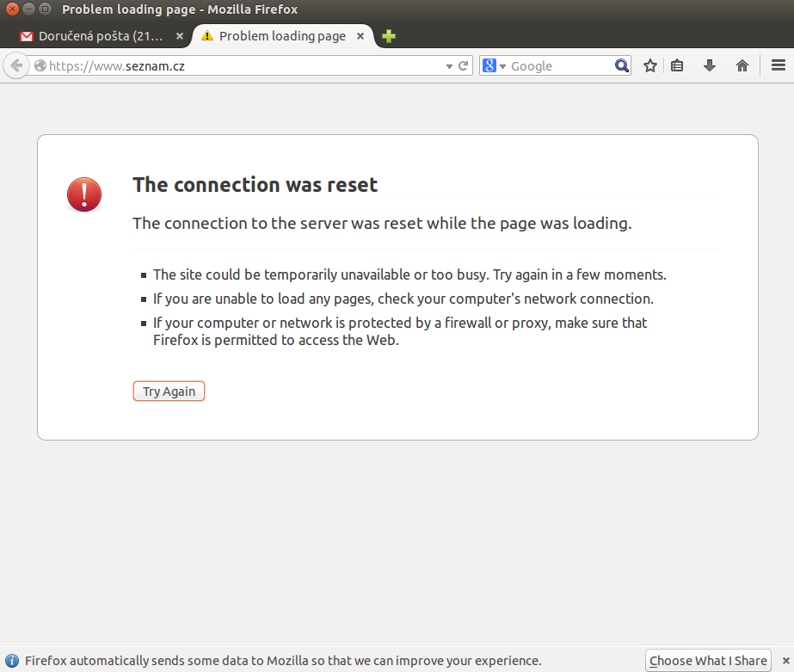Open URL history dropdown arrow

coord(449,66)
